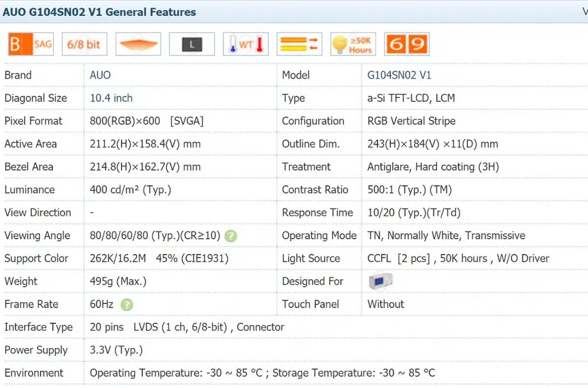Viewport: 588px width, 388px height.
Task: Click the 211.2(H)×158.4(V) mm active area value
Action: pyautogui.click(x=145, y=144)
